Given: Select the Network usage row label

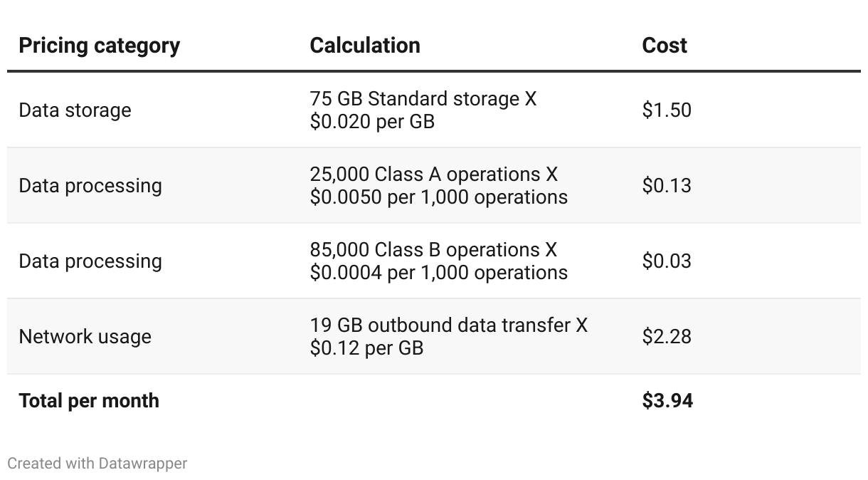Looking at the screenshot, I should [x=85, y=337].
